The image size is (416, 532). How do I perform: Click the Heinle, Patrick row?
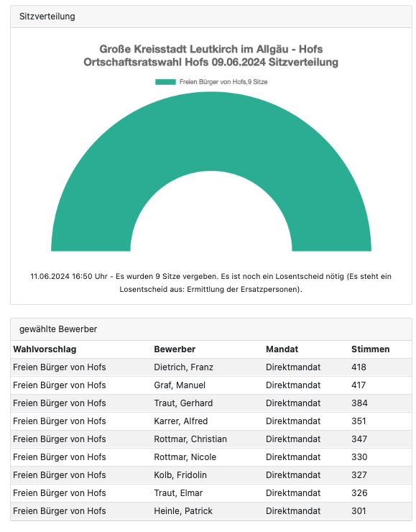pyautogui.click(x=211, y=511)
